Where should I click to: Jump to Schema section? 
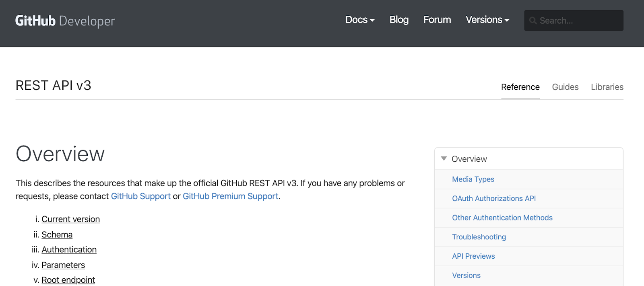tap(57, 235)
